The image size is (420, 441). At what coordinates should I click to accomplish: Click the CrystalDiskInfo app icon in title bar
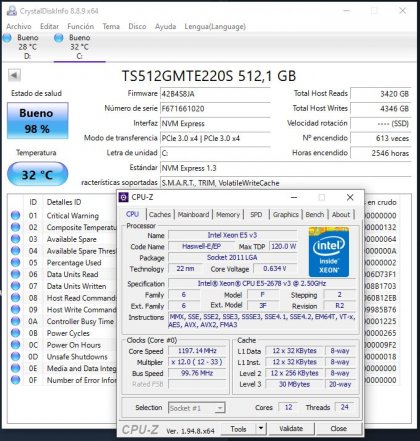point(12,11)
